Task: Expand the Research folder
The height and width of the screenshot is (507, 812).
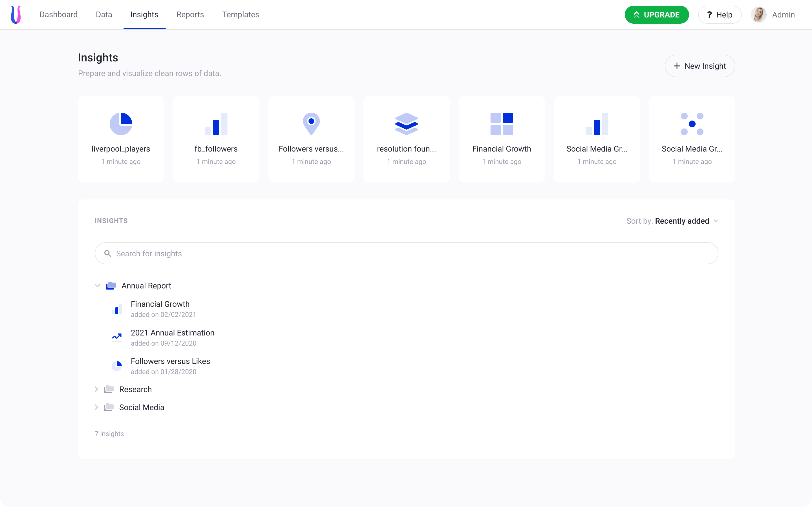Action: [96, 389]
